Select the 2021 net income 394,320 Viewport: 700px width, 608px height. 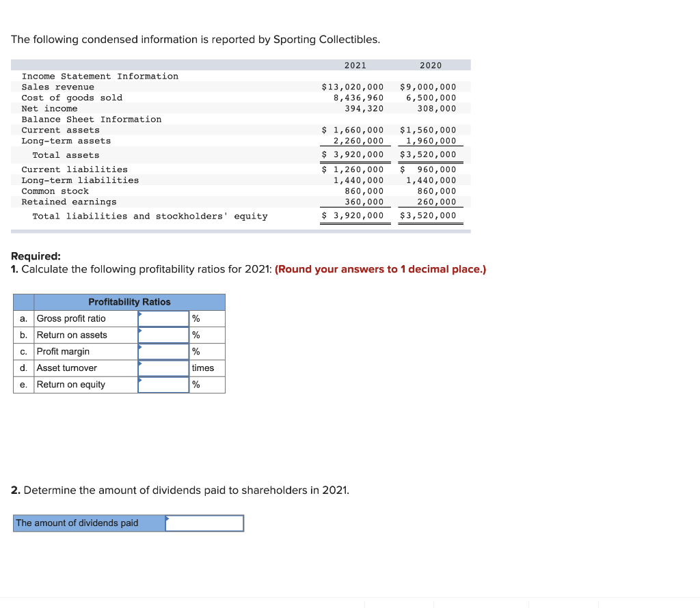tap(364, 109)
